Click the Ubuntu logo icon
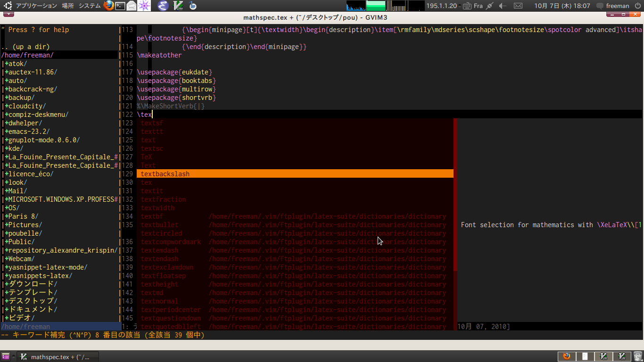 point(8,6)
